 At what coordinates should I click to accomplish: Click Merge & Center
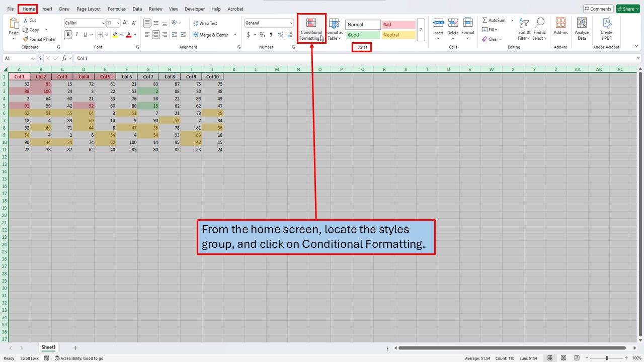pyautogui.click(x=213, y=35)
